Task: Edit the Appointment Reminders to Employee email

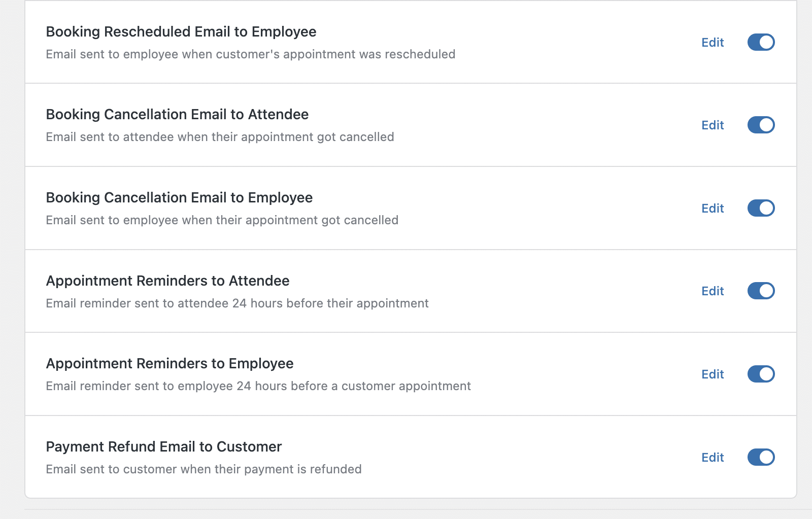Action: [713, 374]
